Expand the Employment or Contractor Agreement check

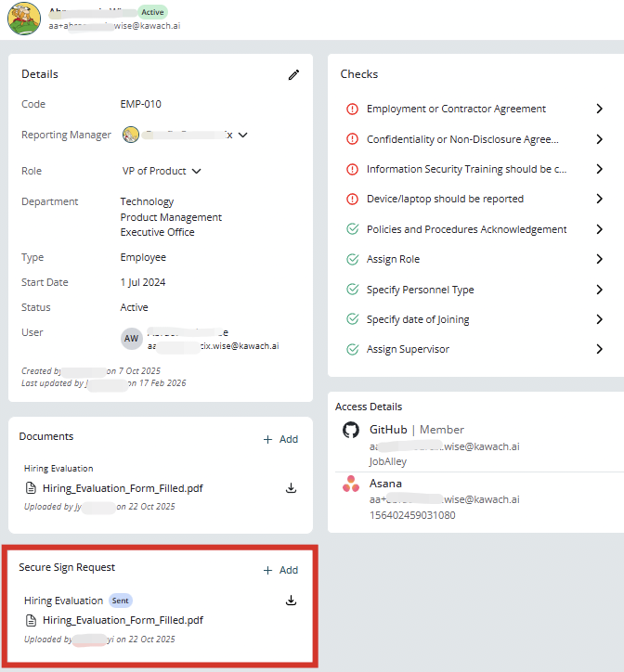click(600, 109)
